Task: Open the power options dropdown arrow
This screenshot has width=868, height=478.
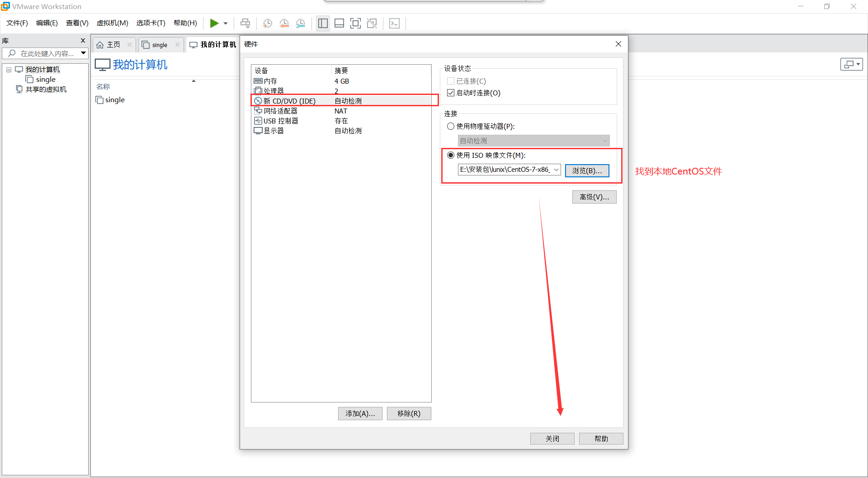Action: pyautogui.click(x=226, y=24)
